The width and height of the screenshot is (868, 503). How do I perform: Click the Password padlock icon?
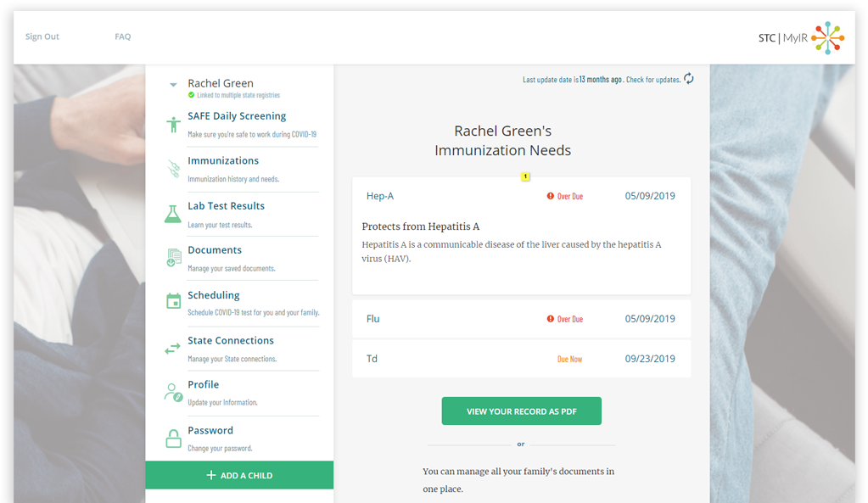point(173,439)
